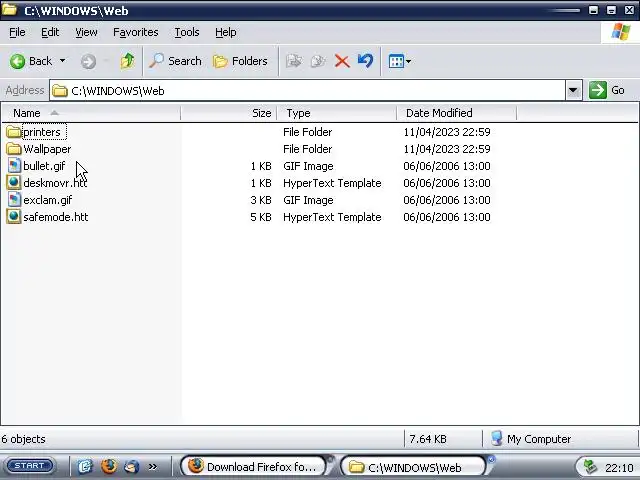Maximize the Explorer window
Image resolution: width=640 pixels, height=480 pixels.
611,10
